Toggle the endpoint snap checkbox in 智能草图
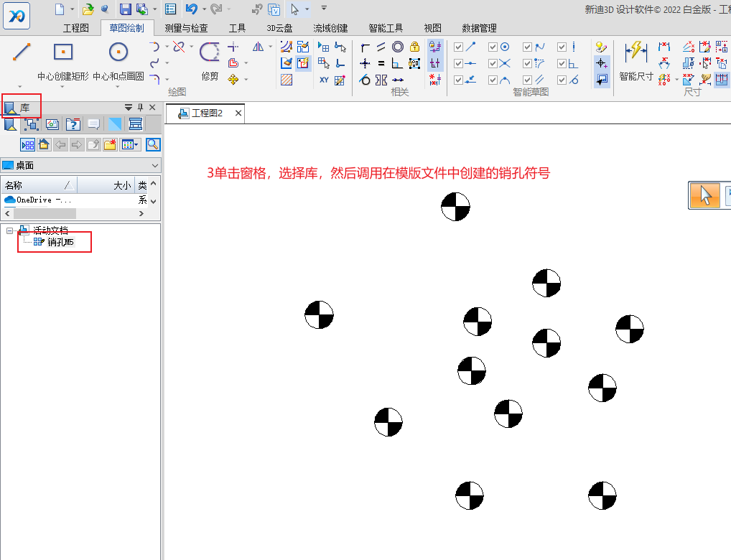Screen dimensions: 731x560 (x=459, y=47)
